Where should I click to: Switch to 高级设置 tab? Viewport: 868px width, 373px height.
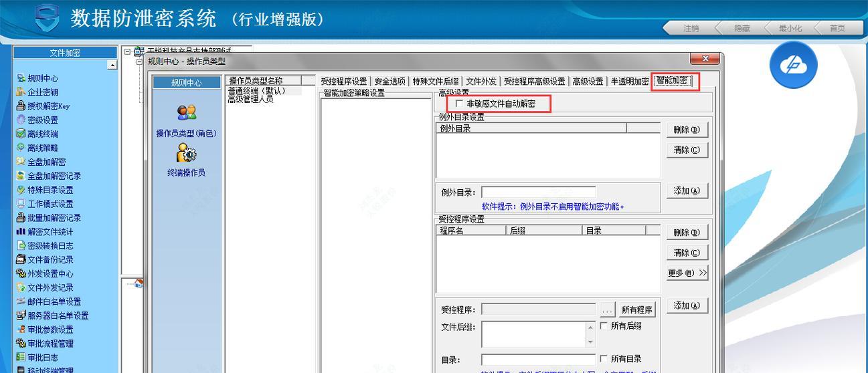pos(588,82)
